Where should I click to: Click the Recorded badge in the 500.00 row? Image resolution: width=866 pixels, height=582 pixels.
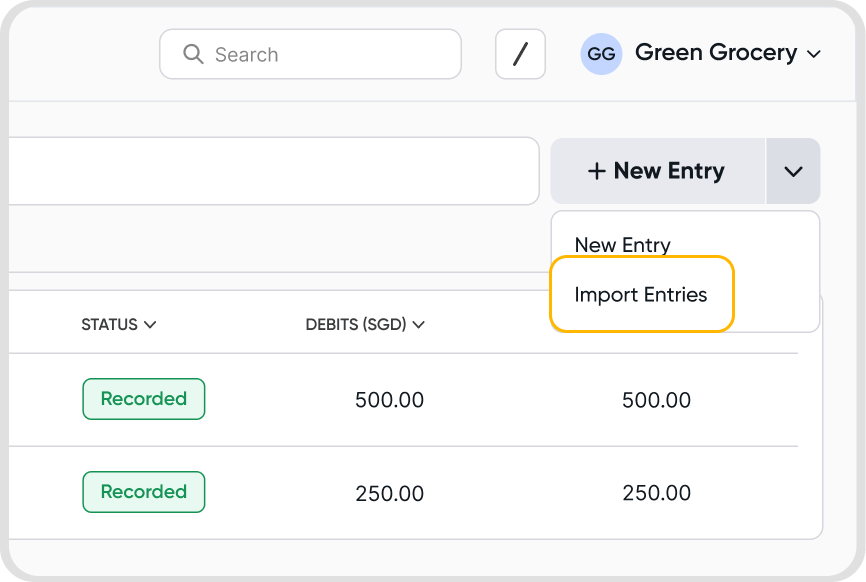[143, 399]
